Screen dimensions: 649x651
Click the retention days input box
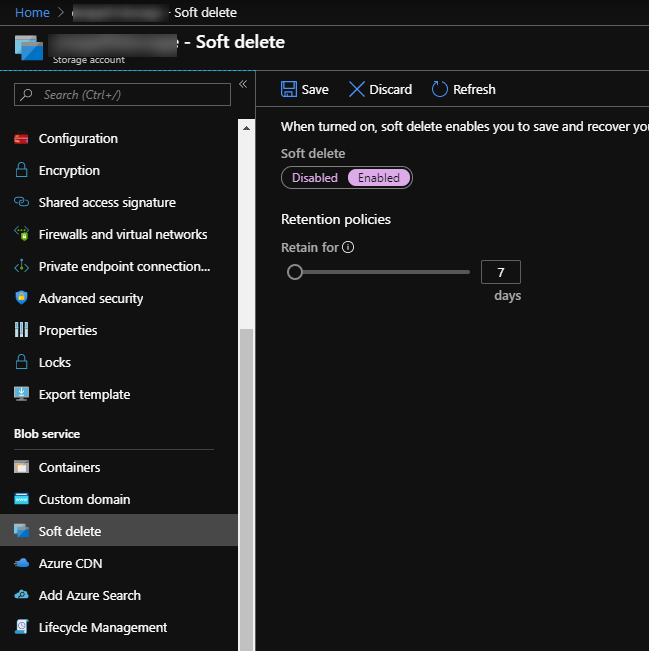[x=500, y=272]
